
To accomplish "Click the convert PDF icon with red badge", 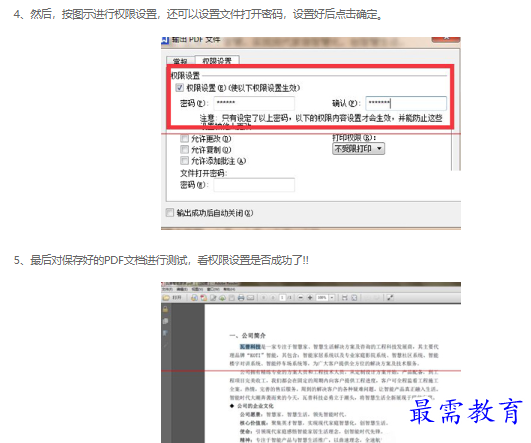I will tap(204, 298).
